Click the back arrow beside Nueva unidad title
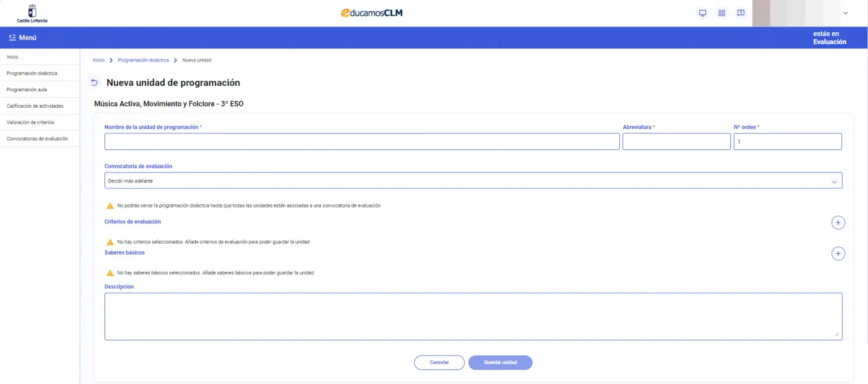868x384 pixels. click(x=94, y=83)
